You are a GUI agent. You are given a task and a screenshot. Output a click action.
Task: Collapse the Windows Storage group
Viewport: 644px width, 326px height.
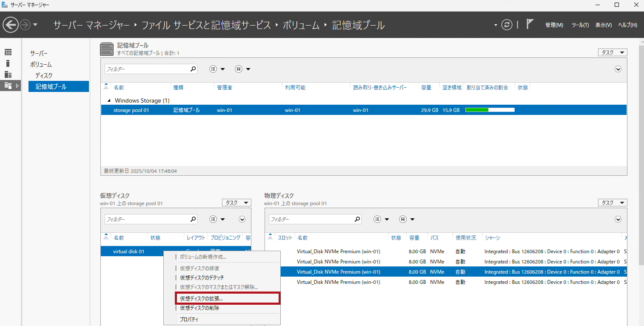[109, 100]
